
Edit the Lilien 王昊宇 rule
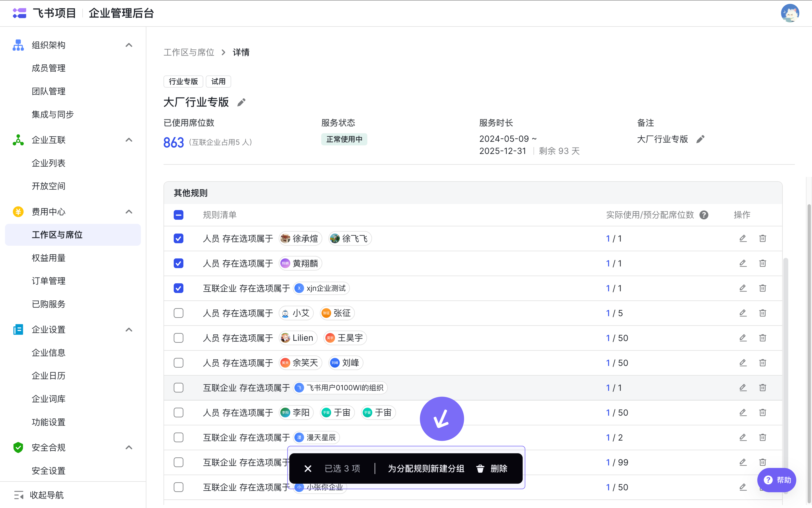(x=743, y=338)
